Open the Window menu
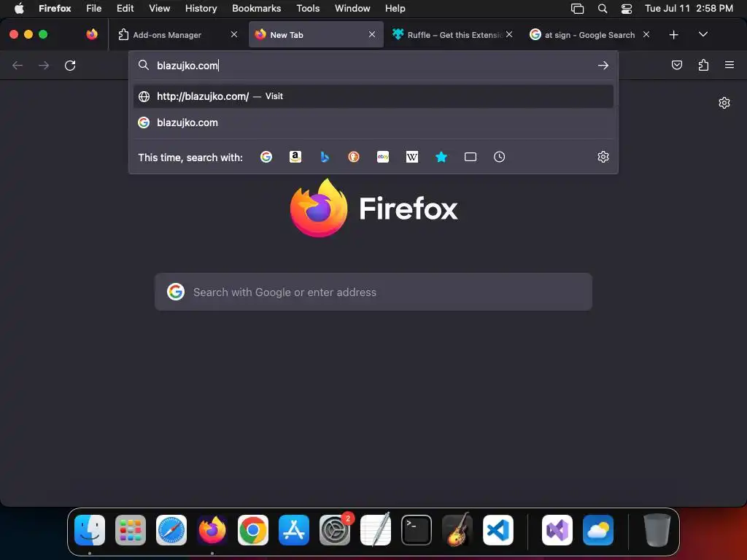Viewport: 747px width, 560px height. (352, 8)
